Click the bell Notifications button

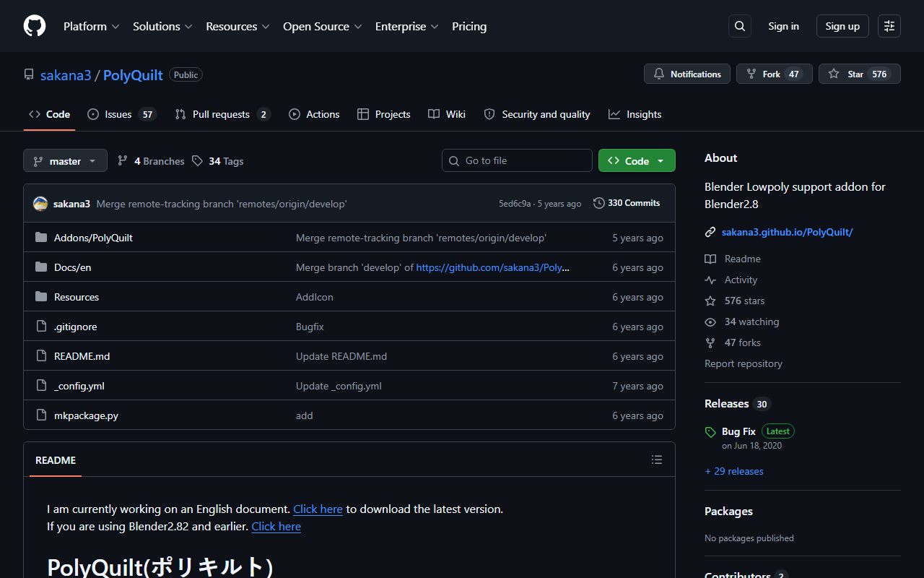pyautogui.click(x=687, y=74)
